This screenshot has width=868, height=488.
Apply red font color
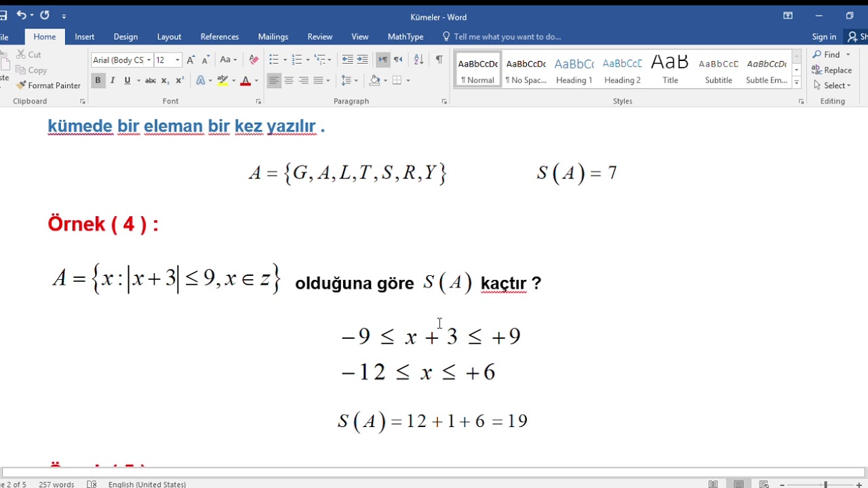click(245, 80)
